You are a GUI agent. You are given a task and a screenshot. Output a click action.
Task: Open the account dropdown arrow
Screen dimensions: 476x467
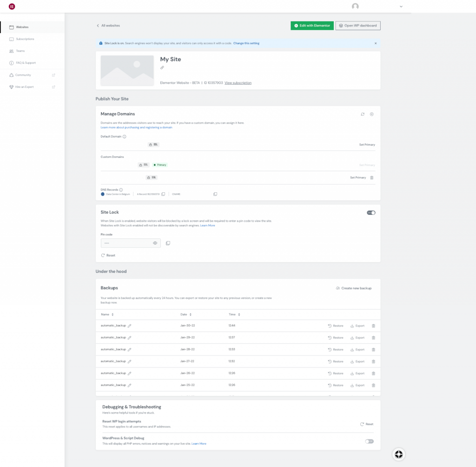coord(401,7)
